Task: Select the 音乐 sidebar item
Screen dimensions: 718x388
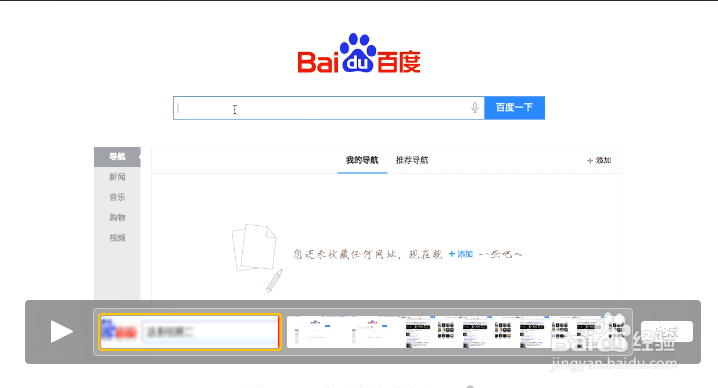Action: pos(117,197)
